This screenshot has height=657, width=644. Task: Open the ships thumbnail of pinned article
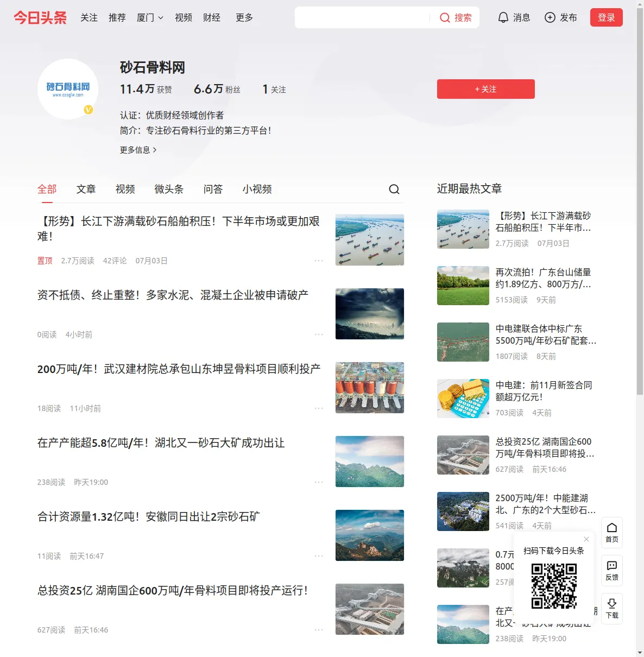coord(370,240)
